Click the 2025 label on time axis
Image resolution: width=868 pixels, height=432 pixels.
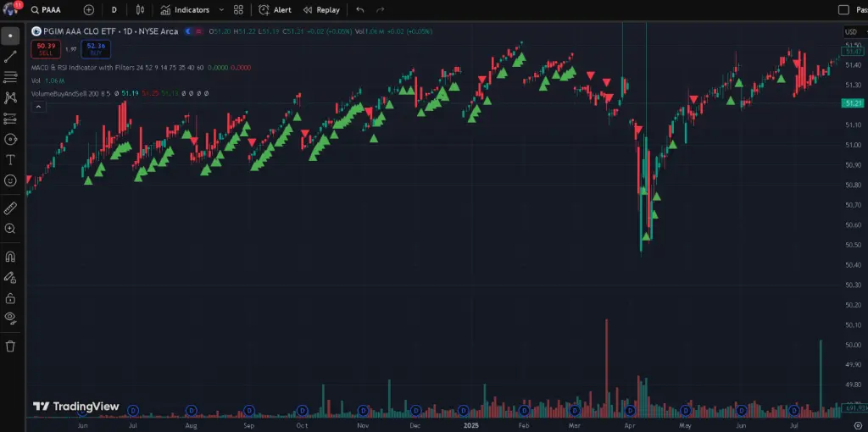[x=471, y=425]
